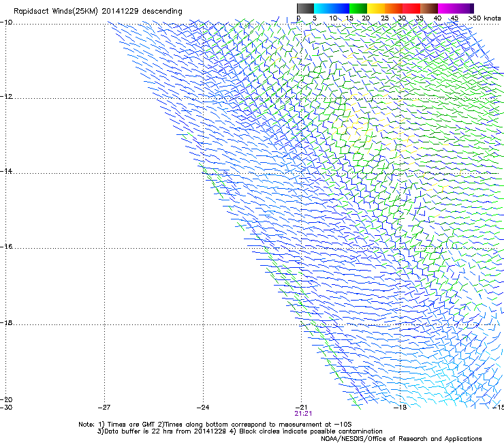Select the cyan-blue 5-15 knots color segment
The width and height of the screenshot is (504, 443).
point(332,8)
